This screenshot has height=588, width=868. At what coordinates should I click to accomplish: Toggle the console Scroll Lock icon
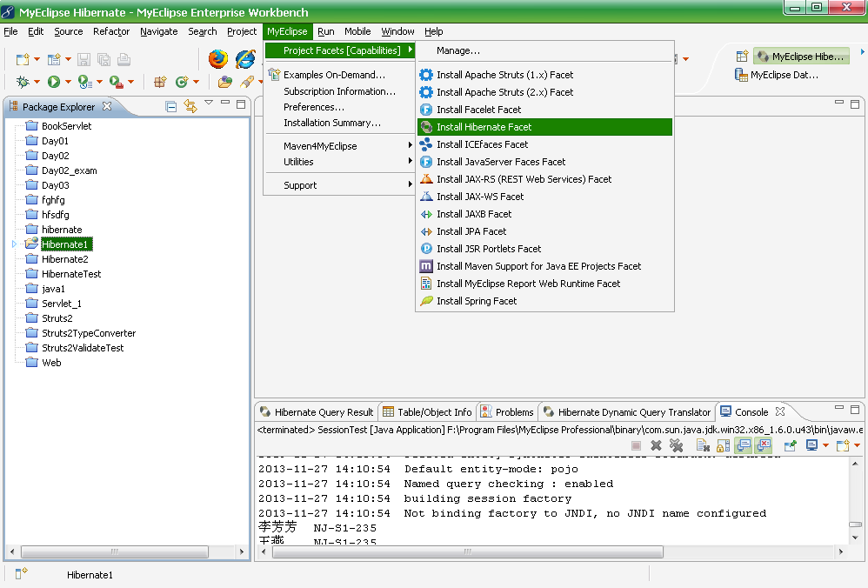point(723,445)
